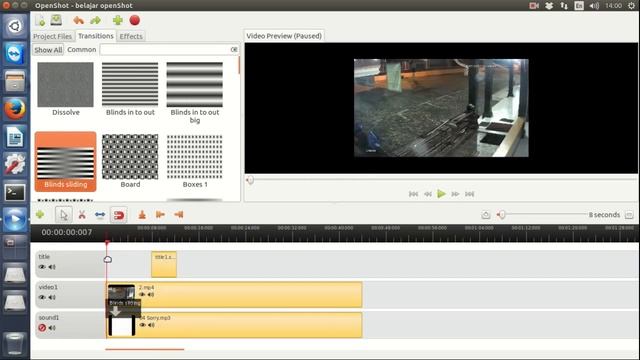
Task: Skip to end of video preview
Action: [469, 194]
